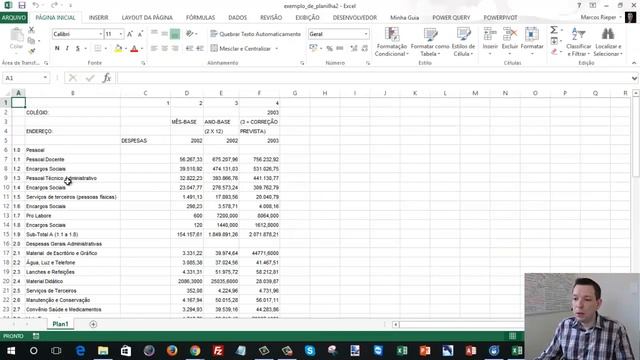Open Formatar como Tabela
The image size is (640, 360).
point(430,42)
